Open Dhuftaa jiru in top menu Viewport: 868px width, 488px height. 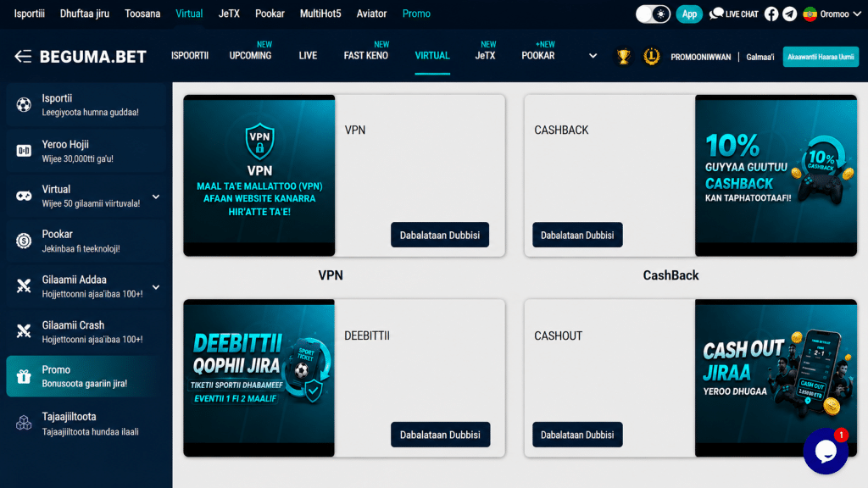click(85, 14)
